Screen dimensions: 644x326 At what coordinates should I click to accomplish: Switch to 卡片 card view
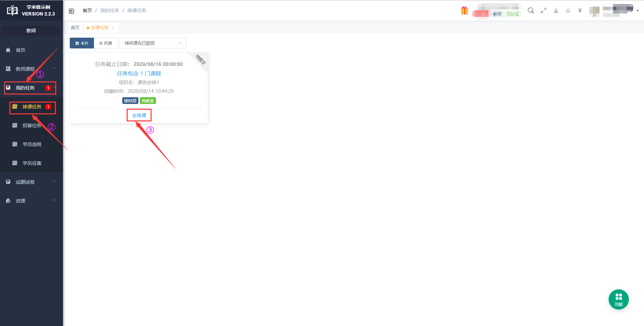pyautogui.click(x=82, y=43)
